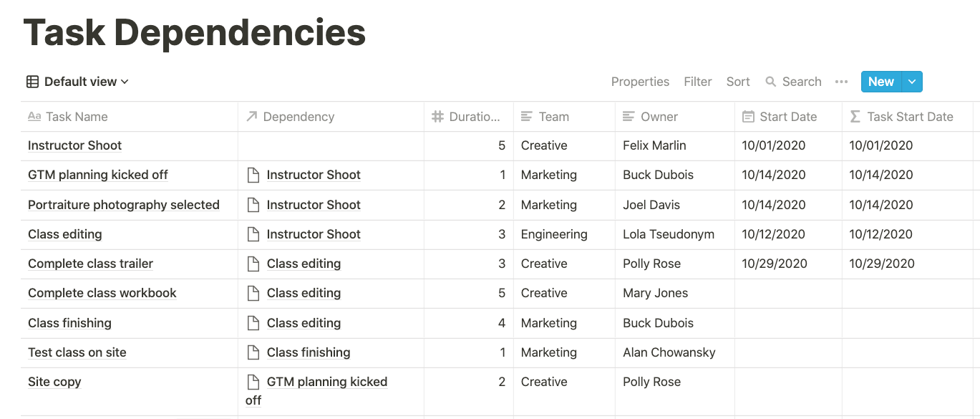Open the three-dots more options menu

pyautogui.click(x=841, y=82)
